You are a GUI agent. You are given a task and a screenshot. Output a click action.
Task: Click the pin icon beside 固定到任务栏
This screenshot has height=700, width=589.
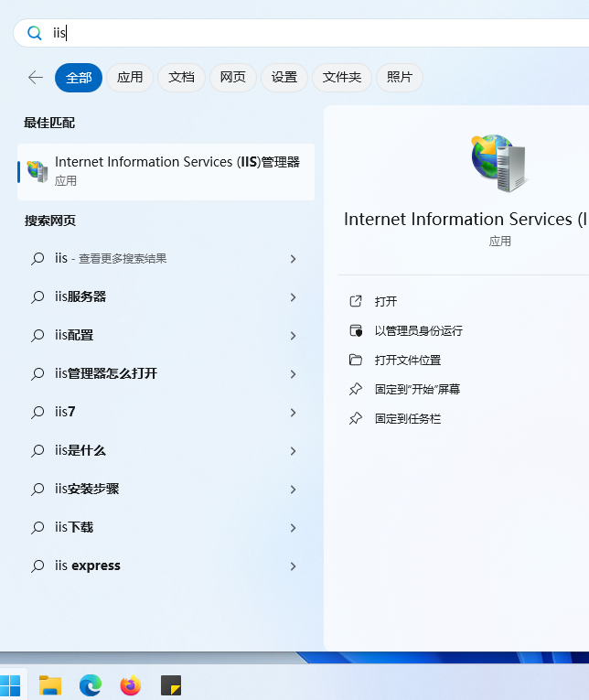[x=355, y=419]
